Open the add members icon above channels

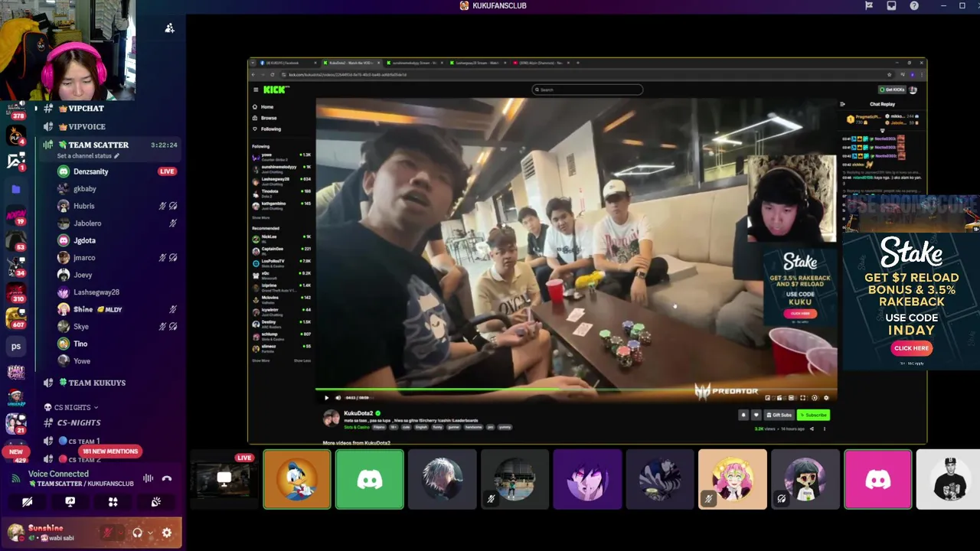pos(170,28)
